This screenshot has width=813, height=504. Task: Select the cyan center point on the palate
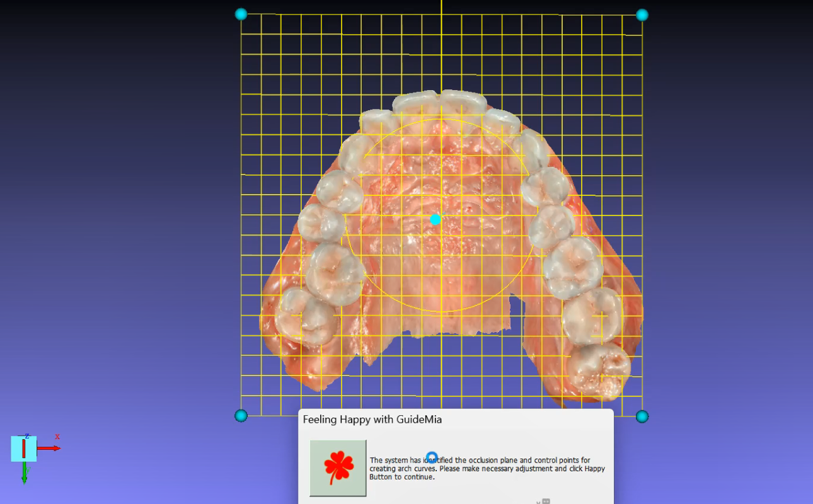435,219
